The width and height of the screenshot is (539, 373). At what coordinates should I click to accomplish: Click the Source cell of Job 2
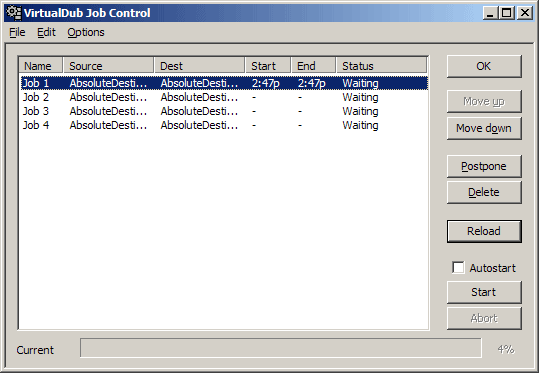click(x=108, y=97)
